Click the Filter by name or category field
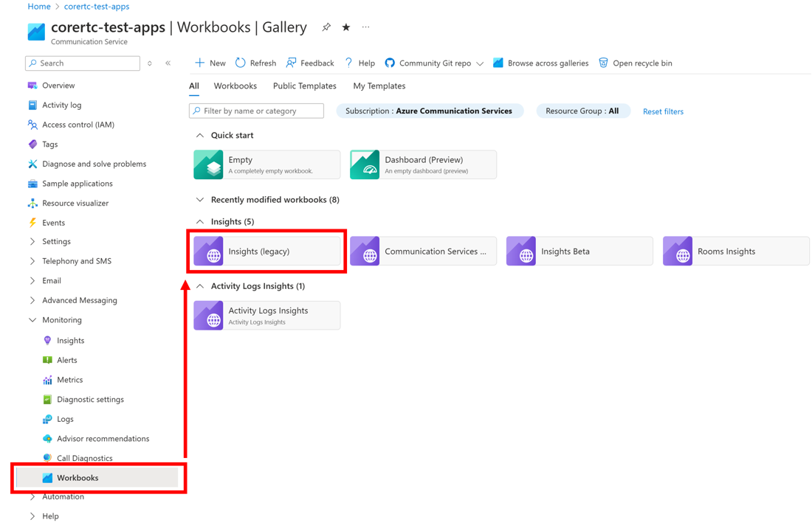 [256, 111]
